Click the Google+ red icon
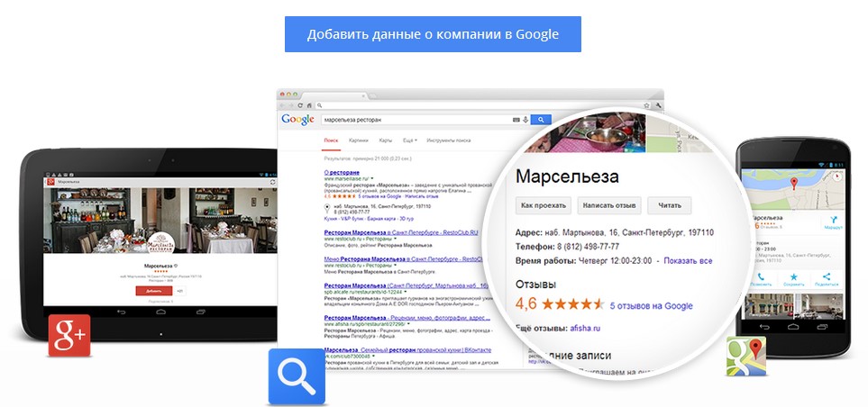This screenshot has height=407, width=868. 69,335
